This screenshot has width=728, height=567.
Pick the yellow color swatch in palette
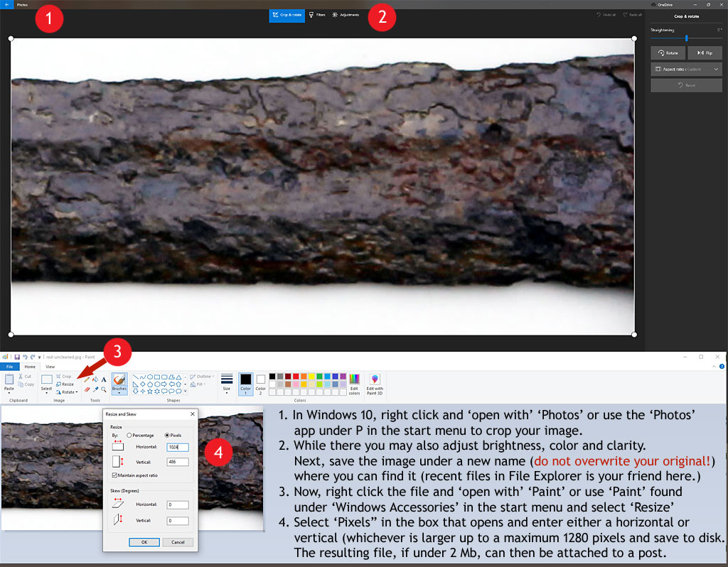tap(311, 377)
